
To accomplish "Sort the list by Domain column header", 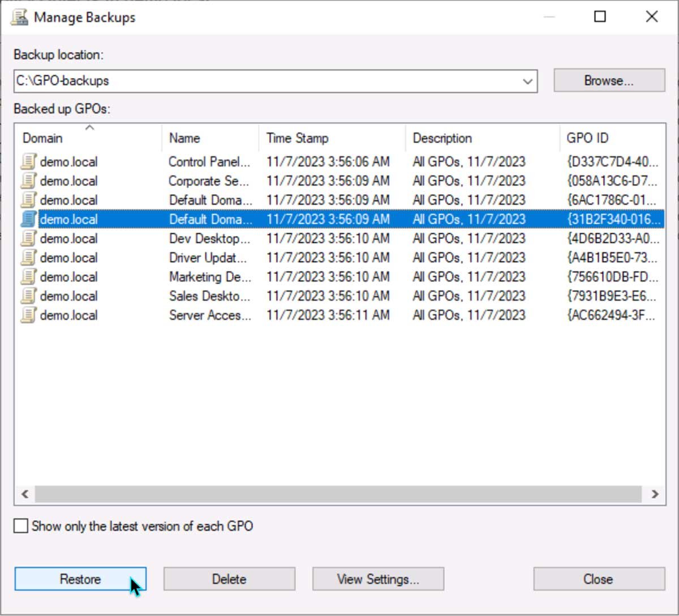I will tap(42, 139).
